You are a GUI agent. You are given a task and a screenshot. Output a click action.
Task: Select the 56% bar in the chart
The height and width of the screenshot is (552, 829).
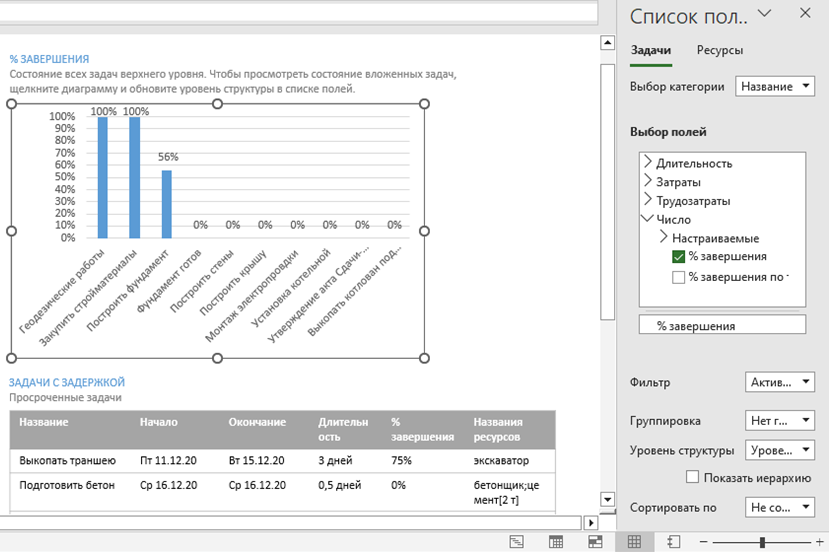pyautogui.click(x=167, y=204)
